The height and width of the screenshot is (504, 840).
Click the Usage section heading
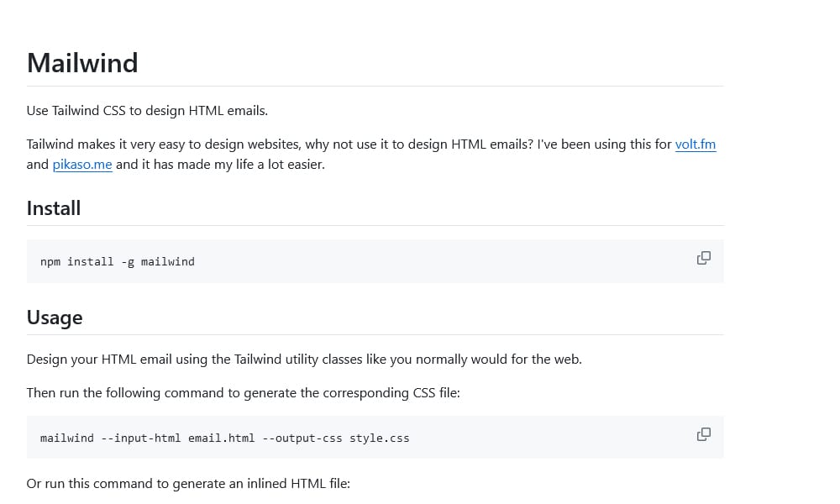[x=55, y=318]
